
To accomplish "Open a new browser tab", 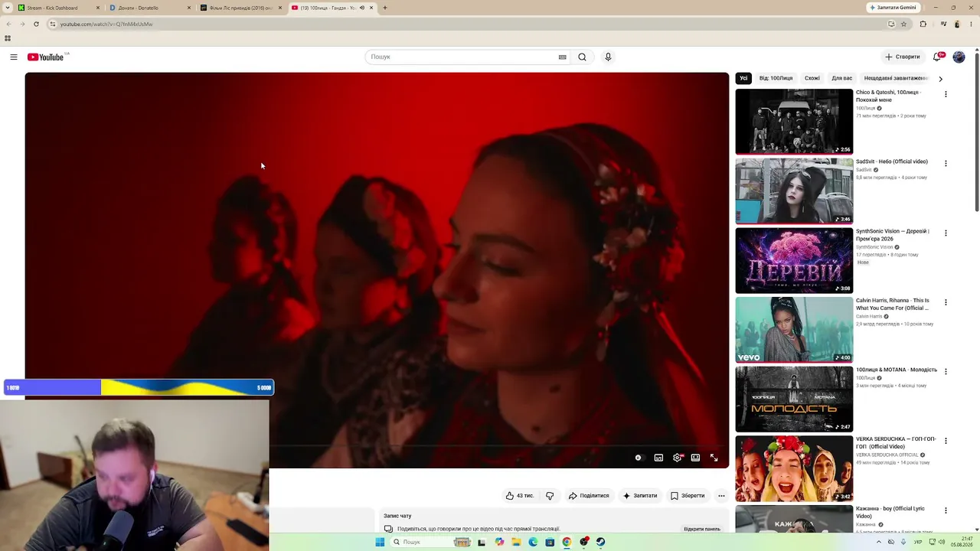I will point(385,8).
